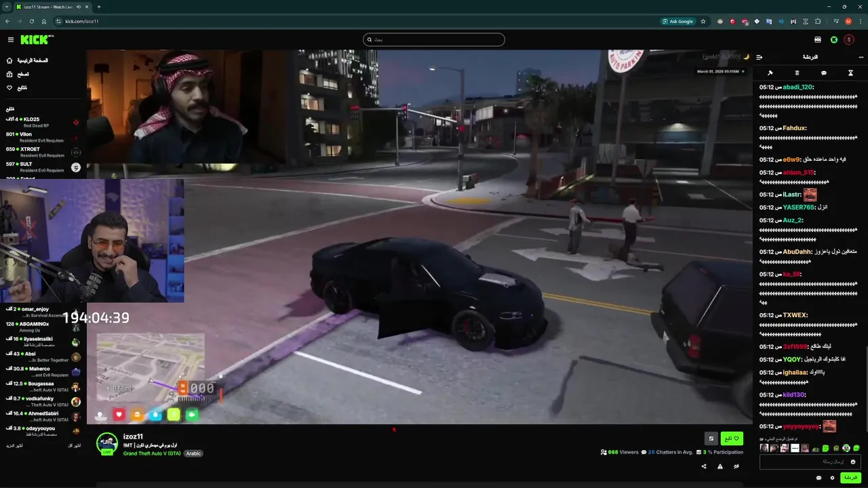Report the stream with warning icon
The height and width of the screenshot is (488, 868).
[x=719, y=466]
